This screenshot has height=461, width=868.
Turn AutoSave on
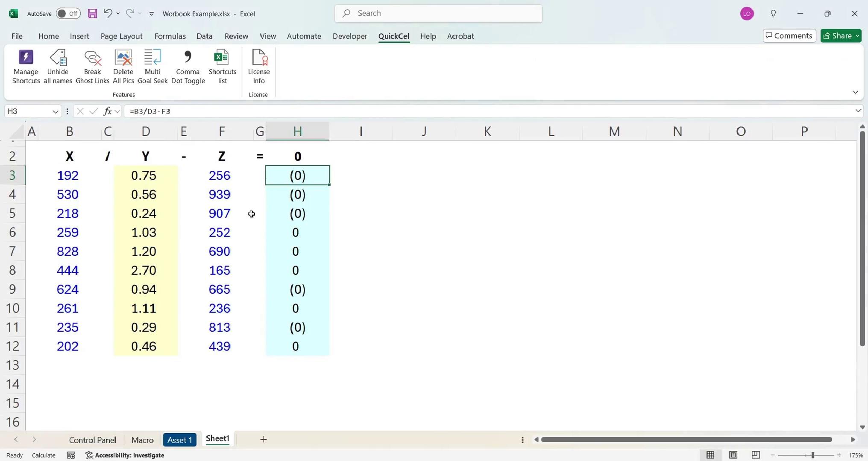coord(67,13)
